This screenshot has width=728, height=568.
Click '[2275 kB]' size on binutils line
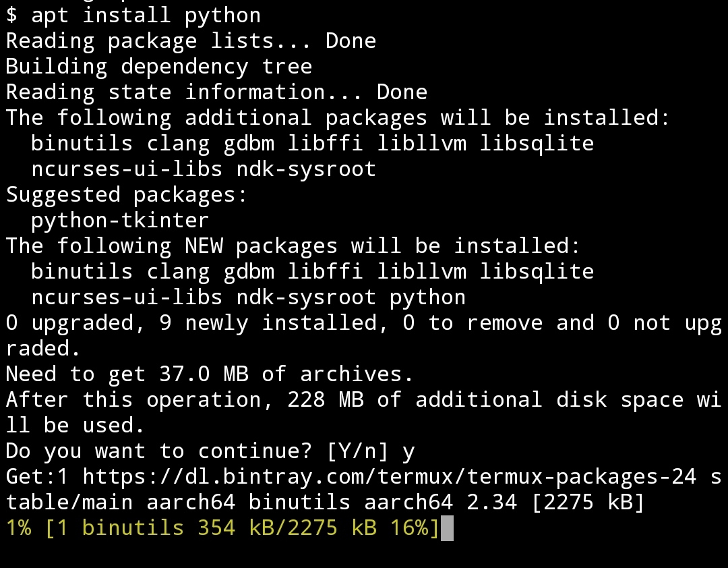click(587, 503)
